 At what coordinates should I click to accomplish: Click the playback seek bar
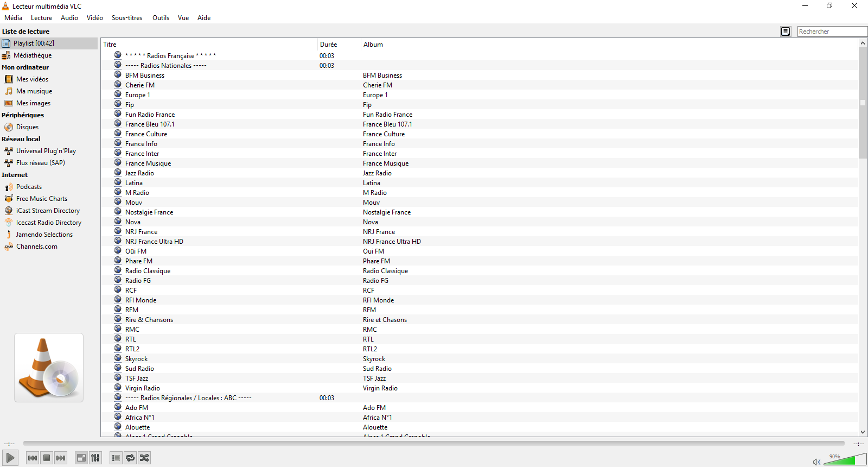434,444
